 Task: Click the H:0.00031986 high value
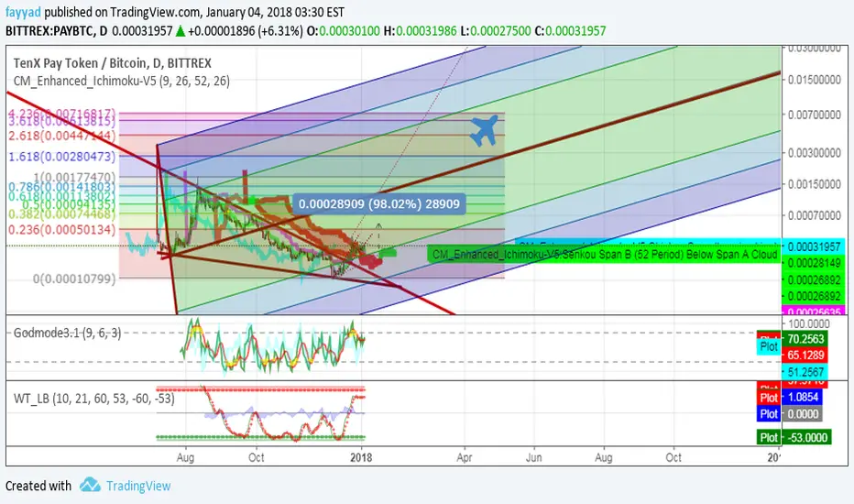[420, 31]
